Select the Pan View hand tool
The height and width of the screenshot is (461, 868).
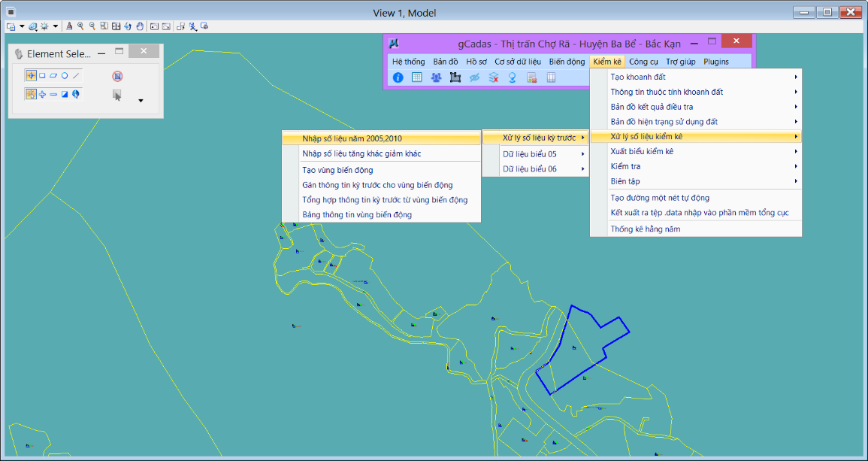[x=139, y=26]
